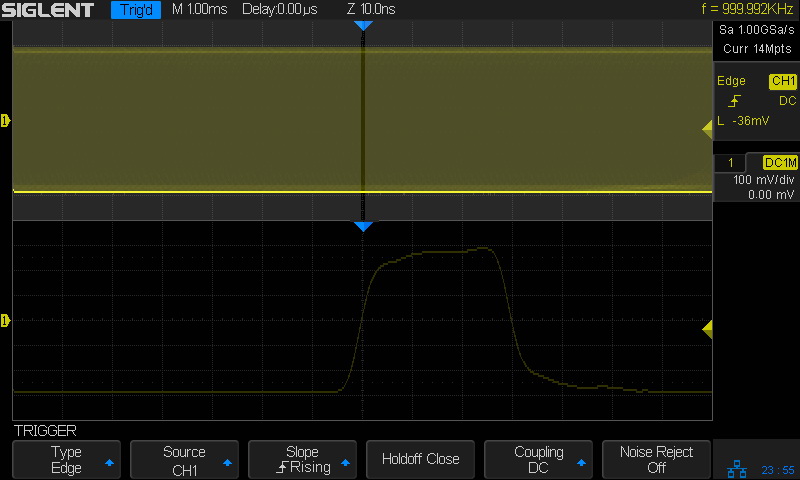Click the SIGLENT brand logo
The image size is (800, 480).
point(50,10)
